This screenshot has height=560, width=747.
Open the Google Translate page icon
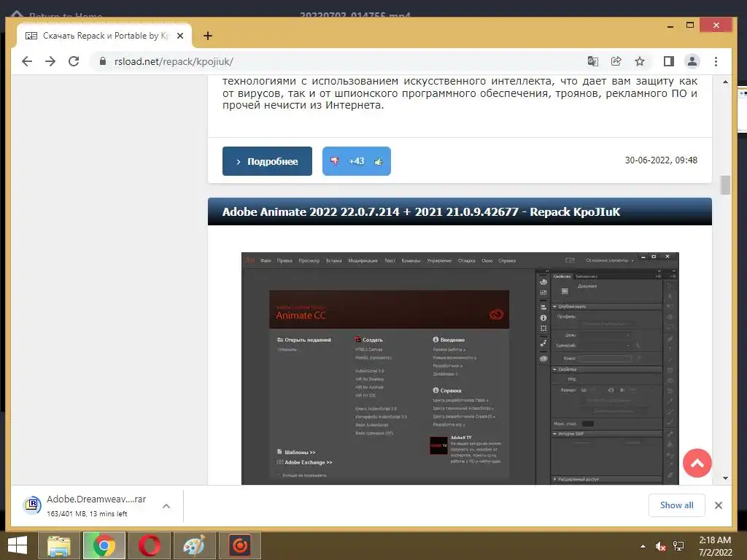[x=592, y=61]
